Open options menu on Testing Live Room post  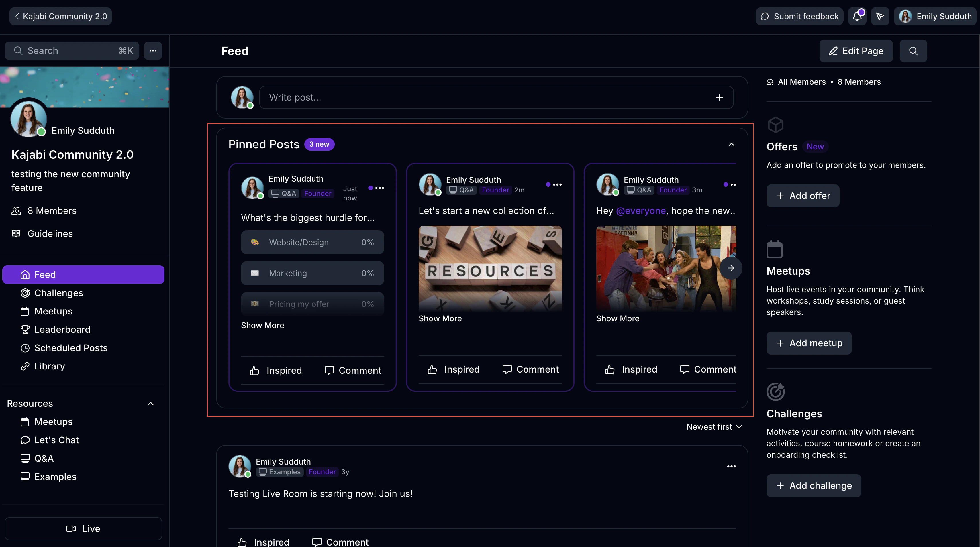pos(731,467)
